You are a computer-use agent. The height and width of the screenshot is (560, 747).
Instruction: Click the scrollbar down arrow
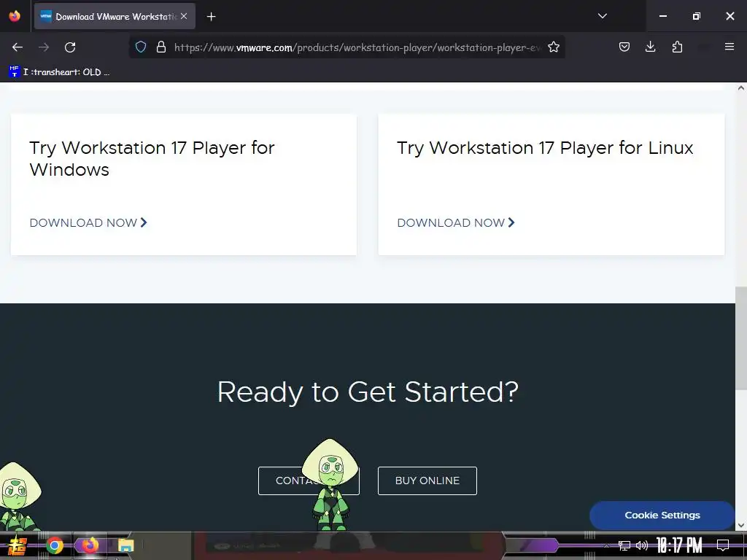[x=741, y=525]
